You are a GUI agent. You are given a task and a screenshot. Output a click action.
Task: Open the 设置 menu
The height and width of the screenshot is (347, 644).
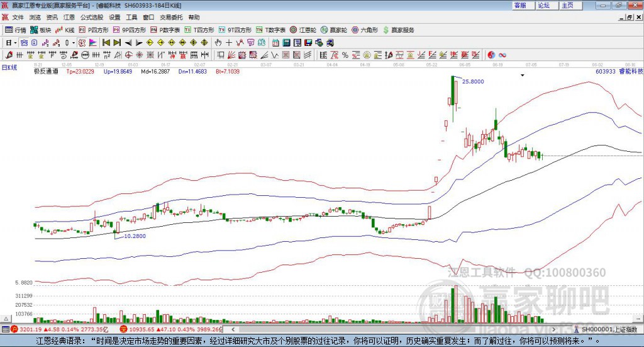point(114,17)
